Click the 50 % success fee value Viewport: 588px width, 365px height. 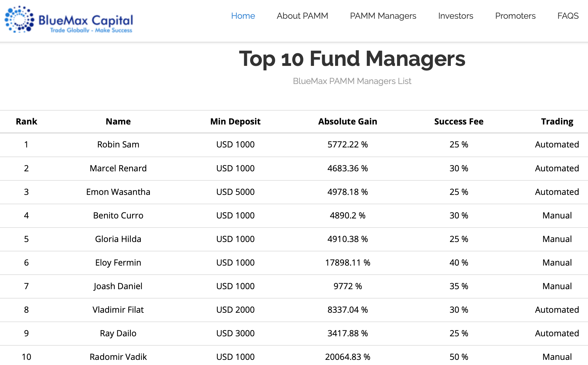[x=459, y=357]
